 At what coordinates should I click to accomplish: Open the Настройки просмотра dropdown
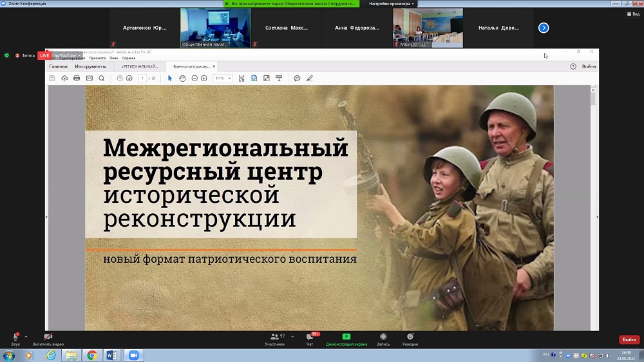(392, 4)
